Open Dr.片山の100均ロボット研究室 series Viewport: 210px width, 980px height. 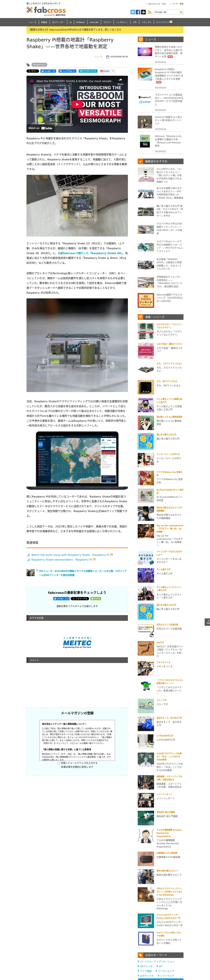170,491
